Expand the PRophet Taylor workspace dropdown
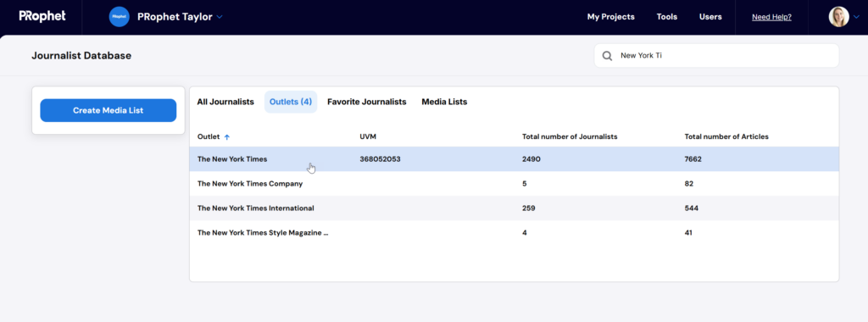The height and width of the screenshot is (322, 868). click(220, 17)
